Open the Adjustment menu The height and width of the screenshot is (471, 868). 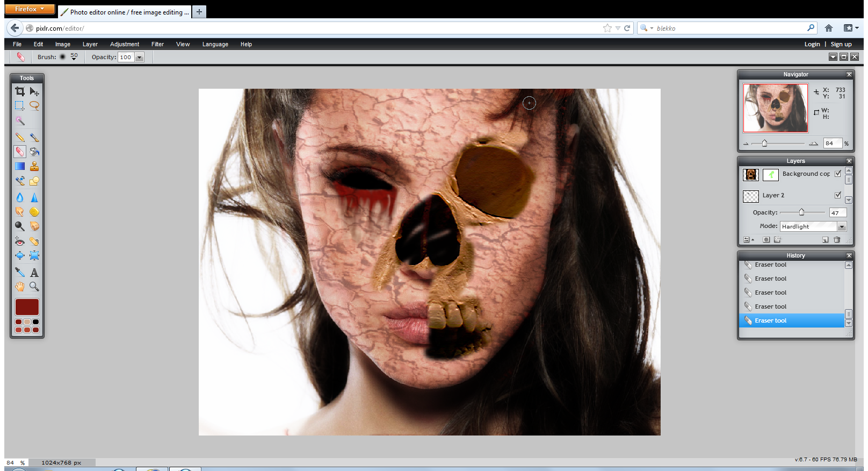[x=125, y=44]
